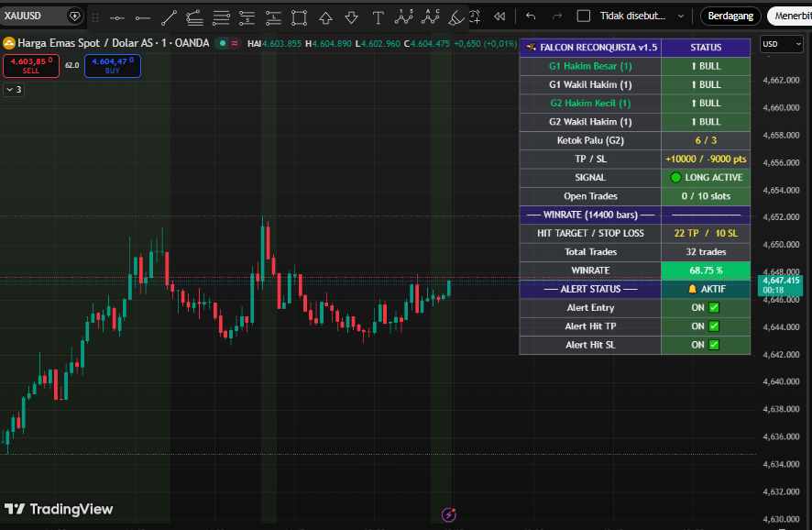The image size is (812, 530).
Task: Click the Ketok Palu (G2) value 6 / 3
Action: point(706,141)
